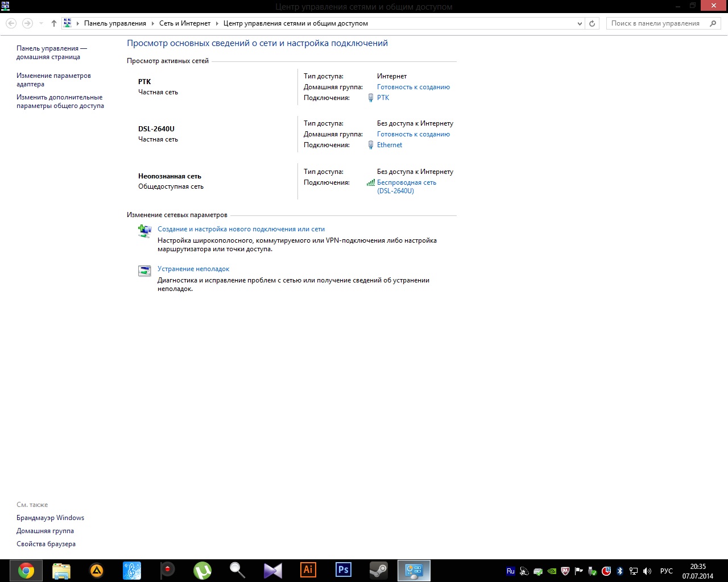Select Панель управления in the breadcrumb

[x=115, y=23]
